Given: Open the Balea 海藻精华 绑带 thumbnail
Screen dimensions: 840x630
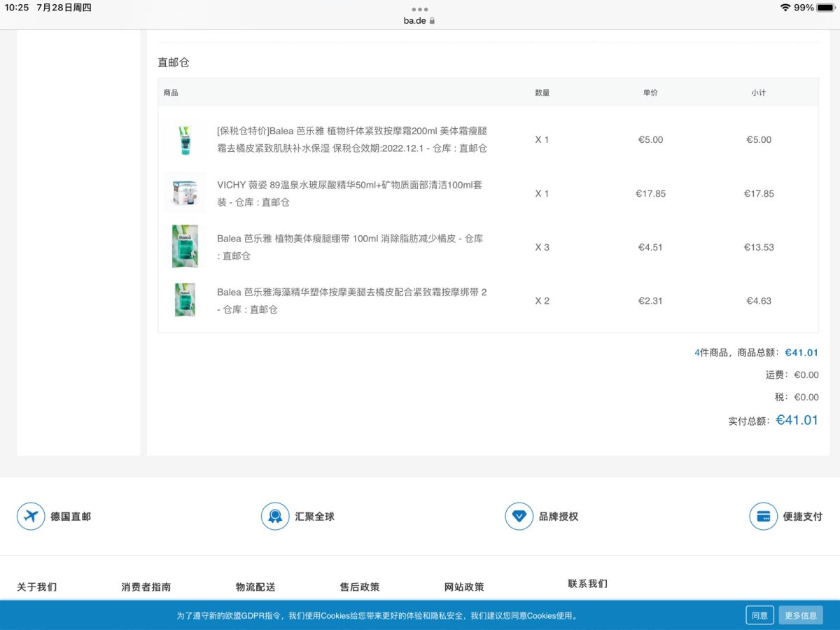Looking at the screenshot, I should [185, 300].
